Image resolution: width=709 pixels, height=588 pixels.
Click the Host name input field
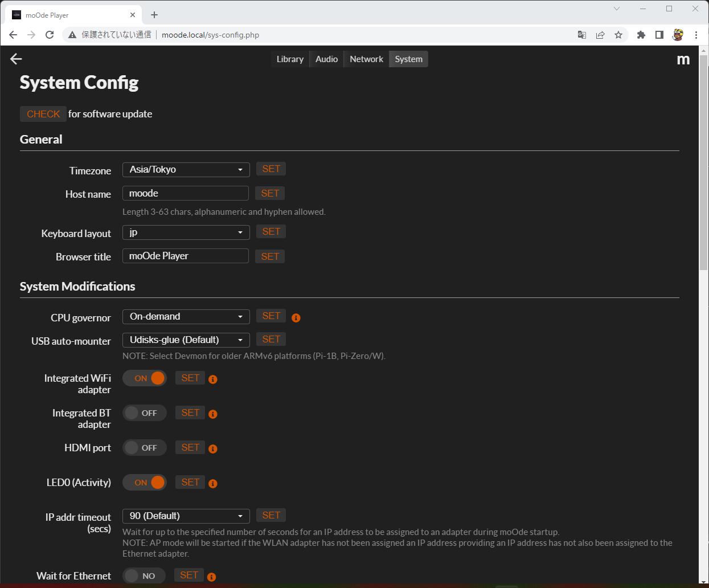click(186, 194)
